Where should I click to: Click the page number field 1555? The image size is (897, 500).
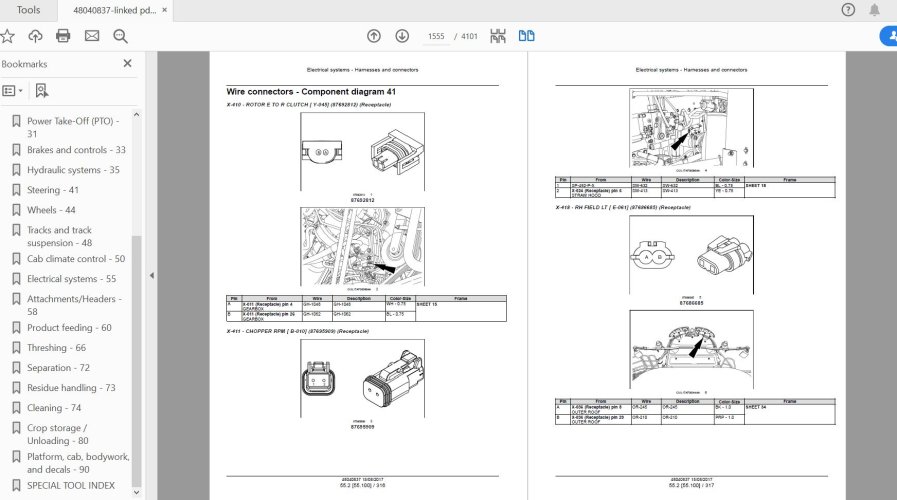(436, 36)
